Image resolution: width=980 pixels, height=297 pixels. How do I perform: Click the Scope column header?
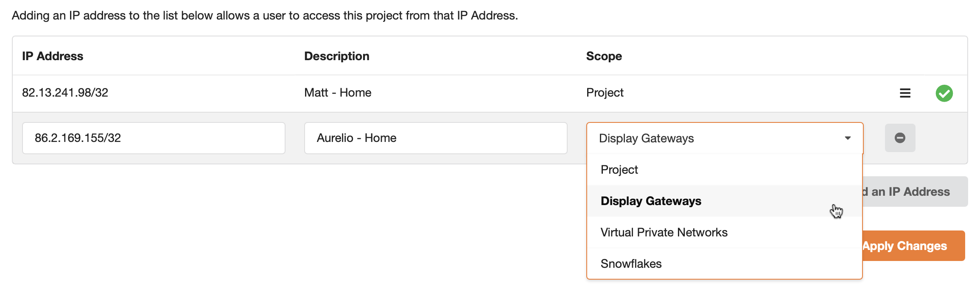tap(604, 56)
